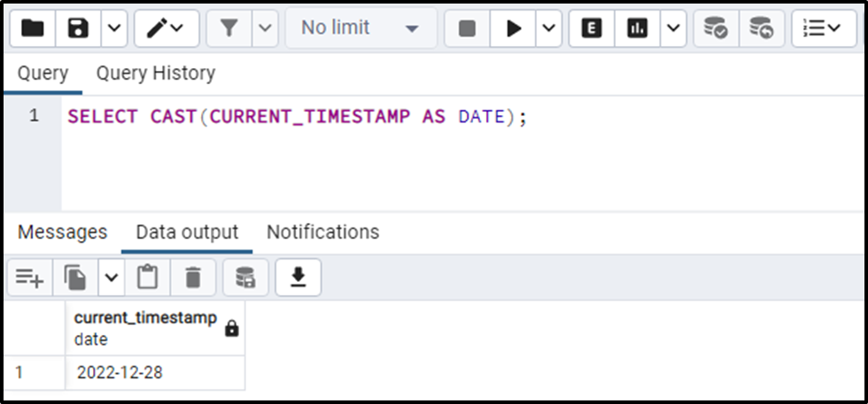This screenshot has width=868, height=404.
Task: Stop the running query with square icon
Action: 468,28
